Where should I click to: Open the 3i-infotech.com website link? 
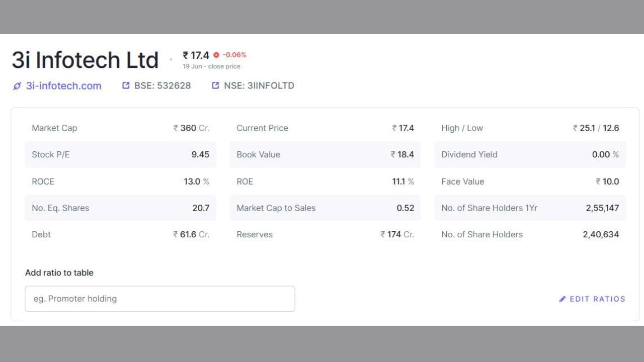pos(64,86)
